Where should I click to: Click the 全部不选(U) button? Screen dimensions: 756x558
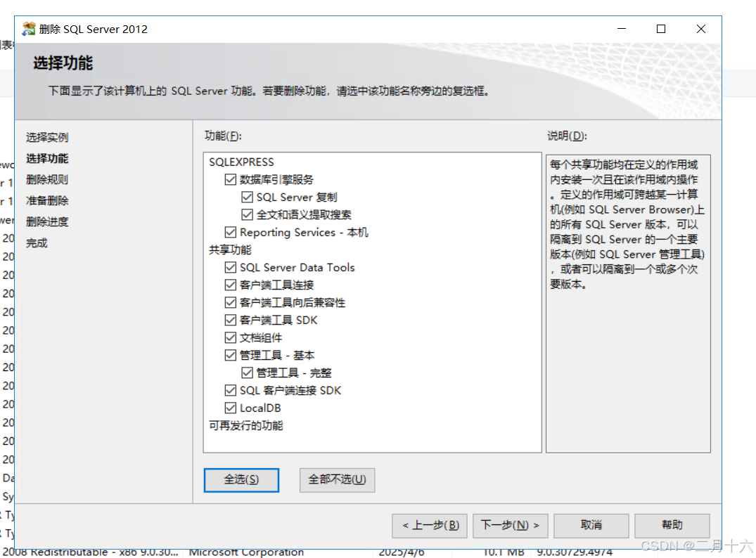[x=337, y=480]
